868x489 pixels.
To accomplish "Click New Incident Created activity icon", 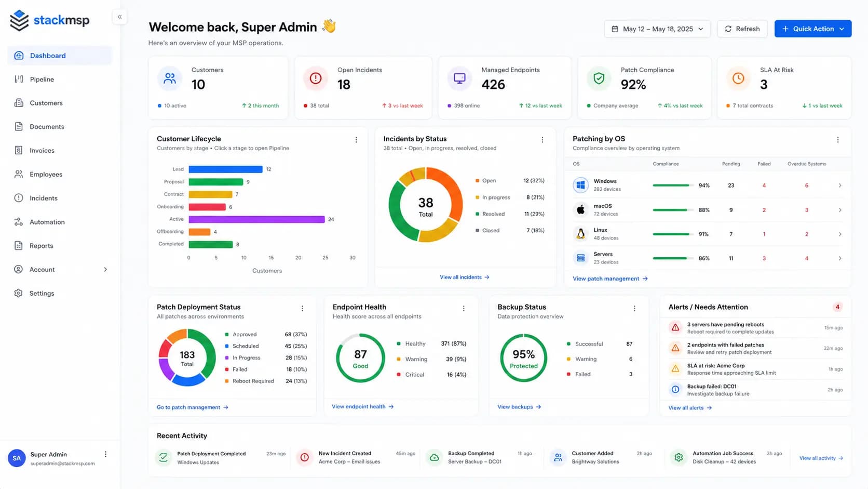I will pos(305,457).
